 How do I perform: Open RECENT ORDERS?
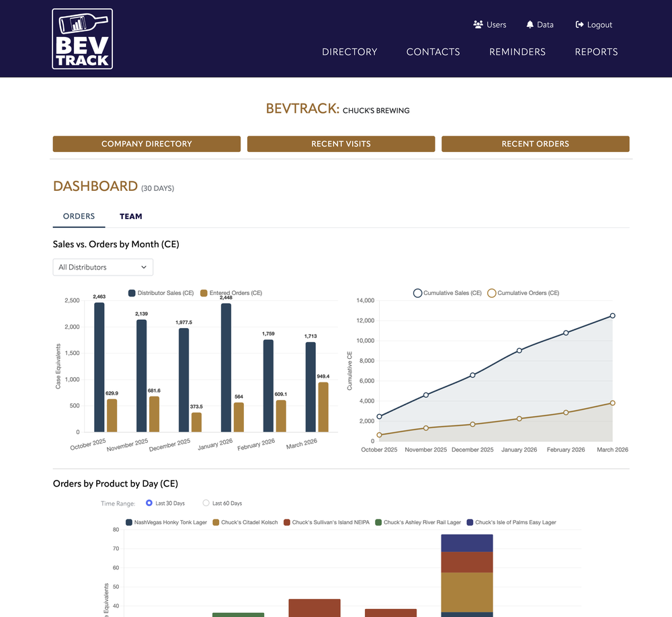pos(535,143)
